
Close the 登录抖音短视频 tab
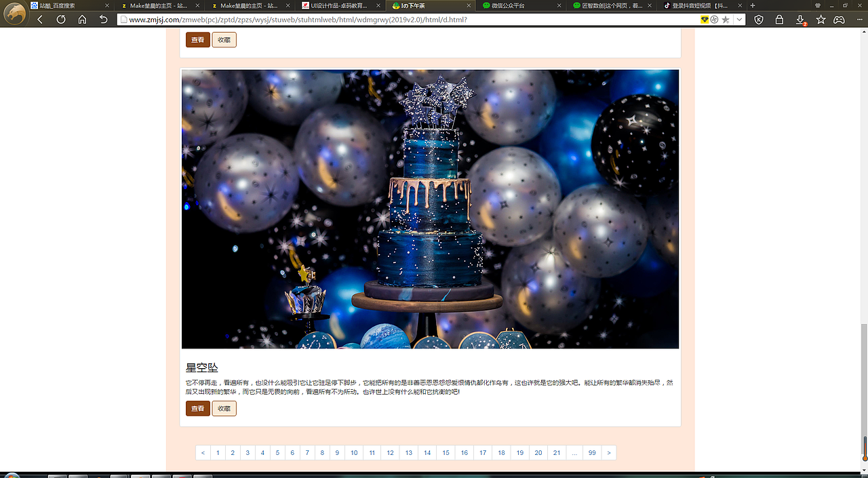741,5
